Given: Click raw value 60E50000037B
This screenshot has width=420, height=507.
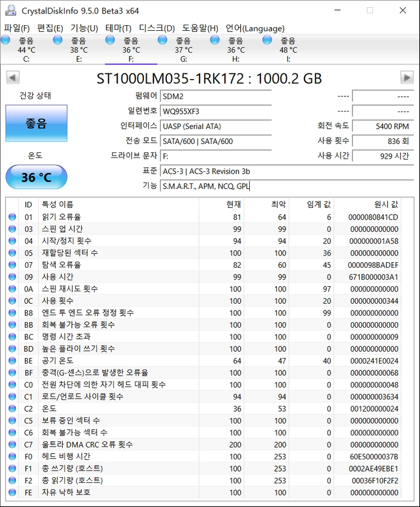Looking at the screenshot, I should (374, 456).
